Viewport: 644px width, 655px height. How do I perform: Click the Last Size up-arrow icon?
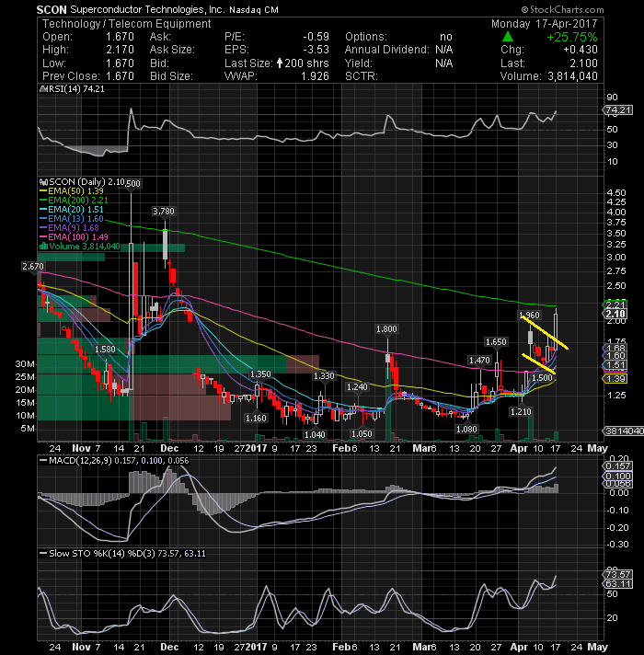tap(280, 63)
